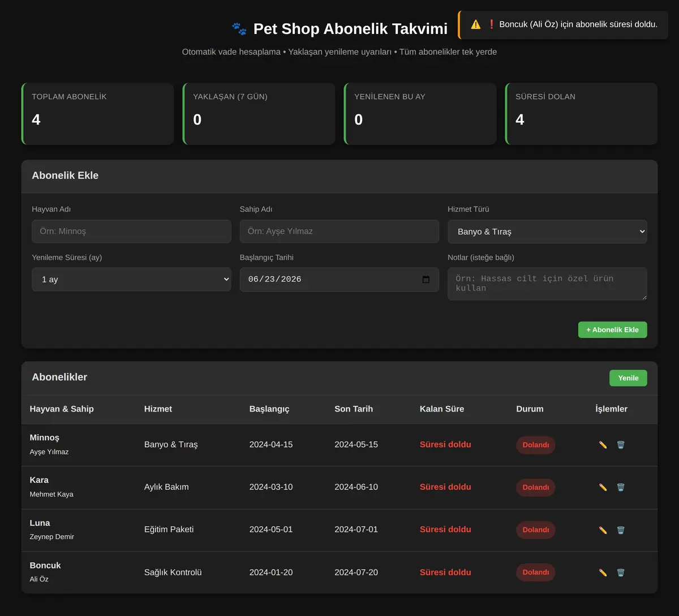Viewport: 679px width, 616px height.
Task: Click the start date 2024-03-10
Action: coord(271,487)
